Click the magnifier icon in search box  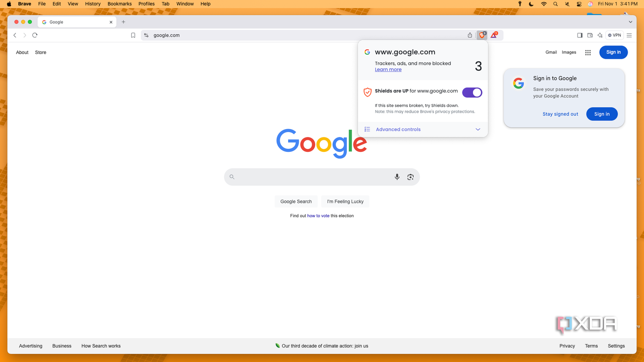point(232,177)
